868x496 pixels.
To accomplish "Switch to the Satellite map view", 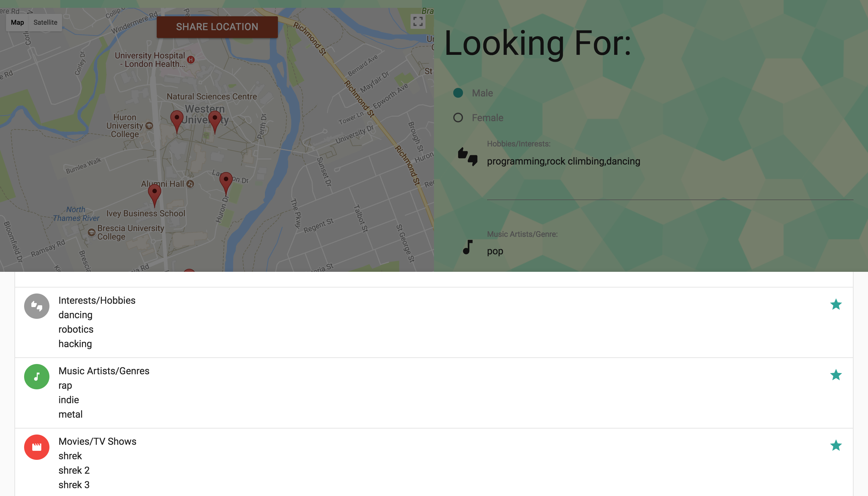I will click(x=45, y=23).
